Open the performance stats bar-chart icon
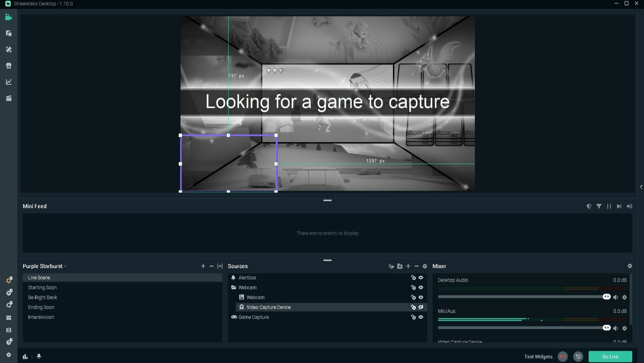The height and width of the screenshot is (363, 644). tap(25, 356)
